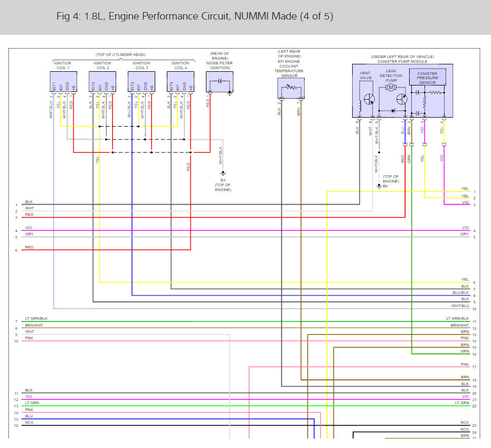Click '(TOP OF ENGINE)' text beside B4
This screenshot has height=448, width=491.
click(391, 179)
